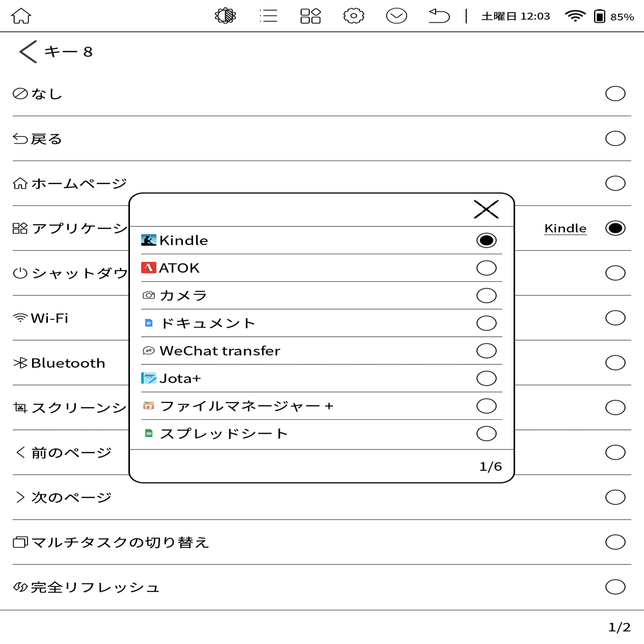644x644 pixels.
Task: Tap the Kindle app icon in the dialog
Action: [x=148, y=240]
